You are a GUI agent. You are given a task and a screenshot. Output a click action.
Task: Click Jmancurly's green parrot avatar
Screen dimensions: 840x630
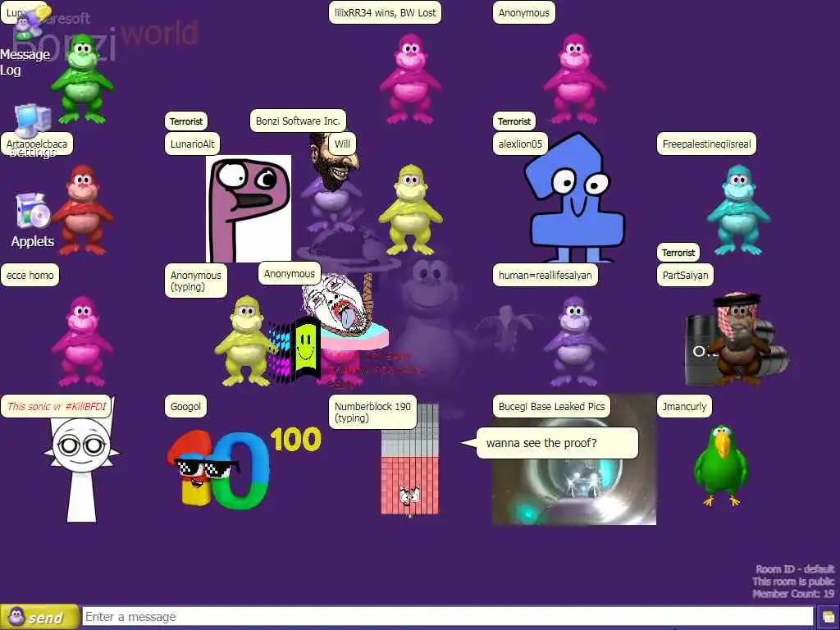coord(721,466)
